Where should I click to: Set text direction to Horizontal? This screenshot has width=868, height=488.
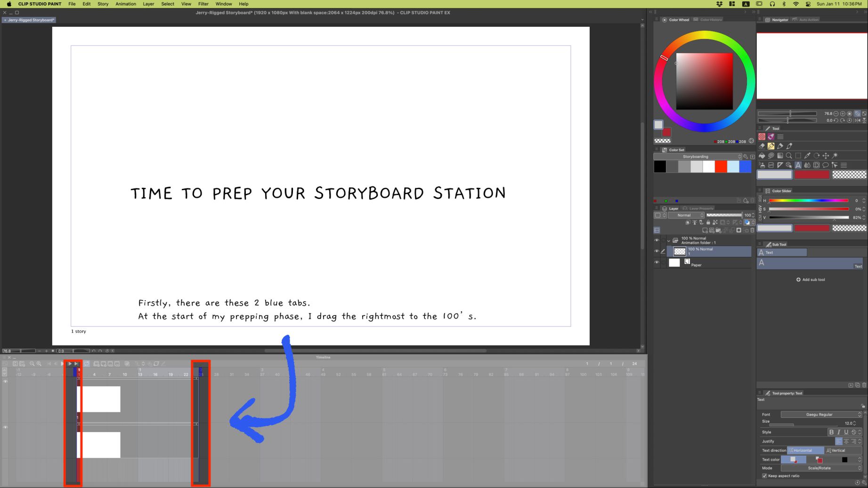(x=806, y=450)
